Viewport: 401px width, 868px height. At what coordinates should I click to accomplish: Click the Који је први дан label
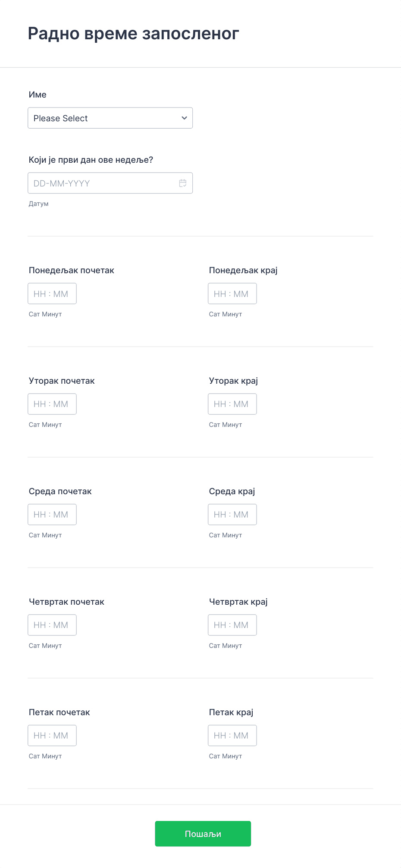point(91,160)
